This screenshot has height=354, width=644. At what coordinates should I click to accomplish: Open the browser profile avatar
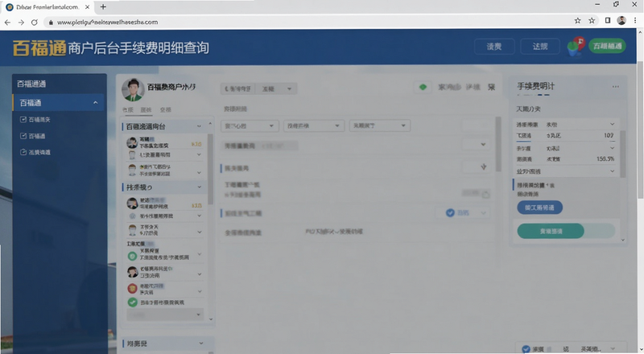[x=621, y=21]
